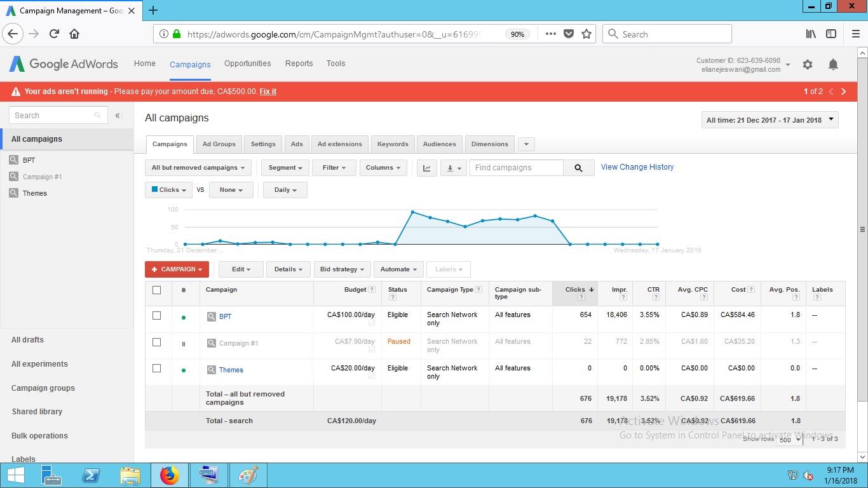
Task: Click the Firefox Search box
Action: point(667,34)
